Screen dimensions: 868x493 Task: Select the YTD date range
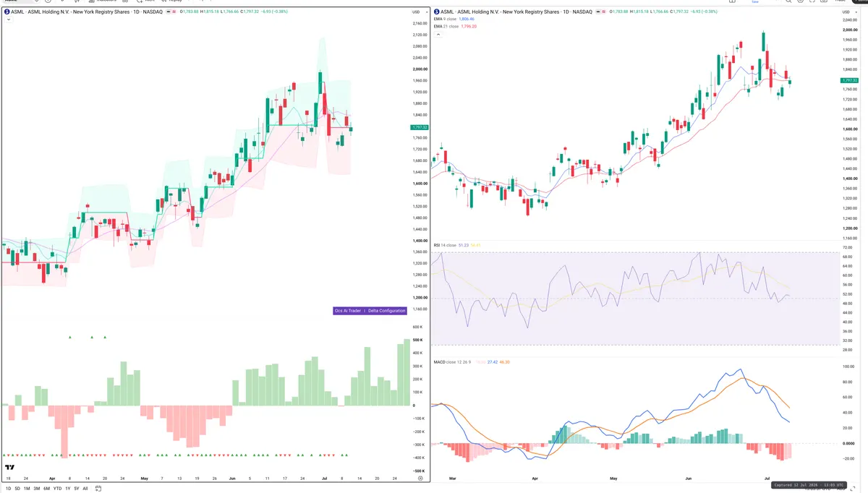point(57,489)
